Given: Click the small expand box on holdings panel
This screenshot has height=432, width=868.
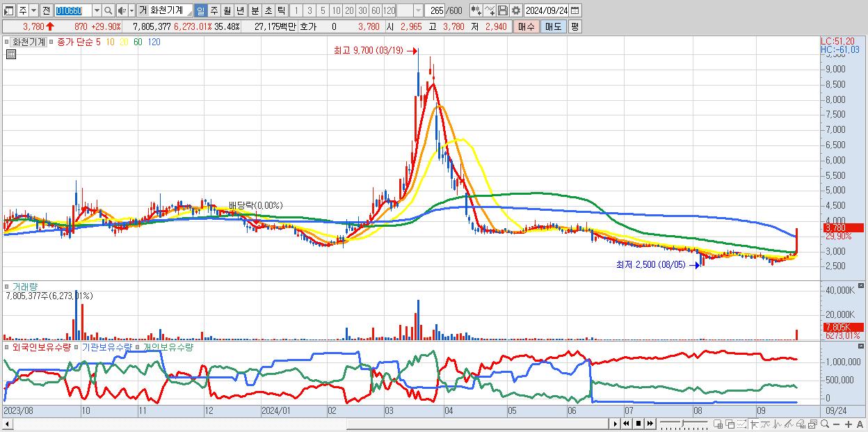Looking at the screenshot, I should coord(862,346).
